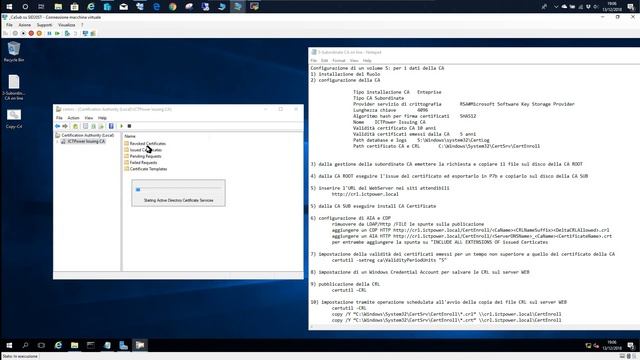Open the Pending Requests folder
This screenshot has height=360, width=640.
click(145, 156)
